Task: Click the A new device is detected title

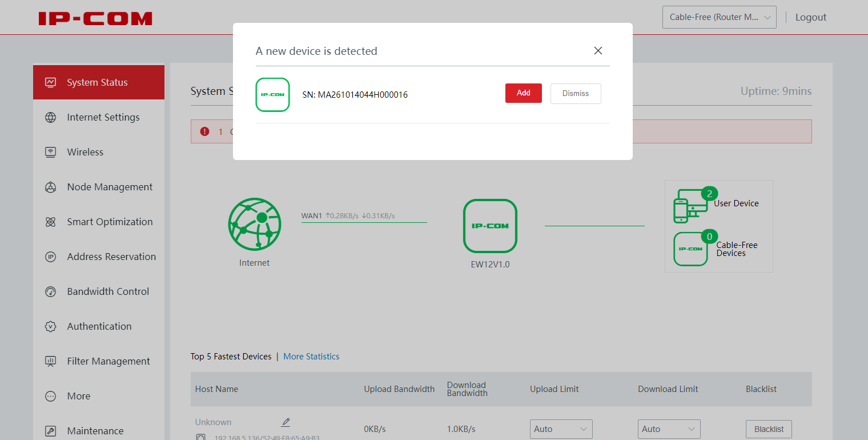Action: coord(316,51)
